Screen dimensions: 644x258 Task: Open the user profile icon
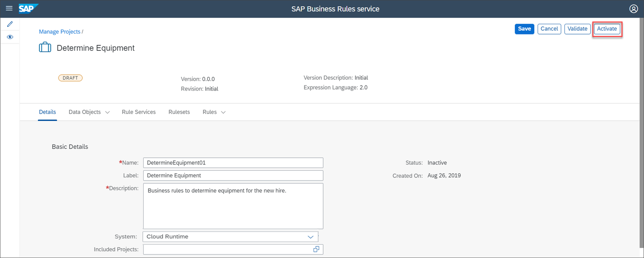[x=633, y=9]
